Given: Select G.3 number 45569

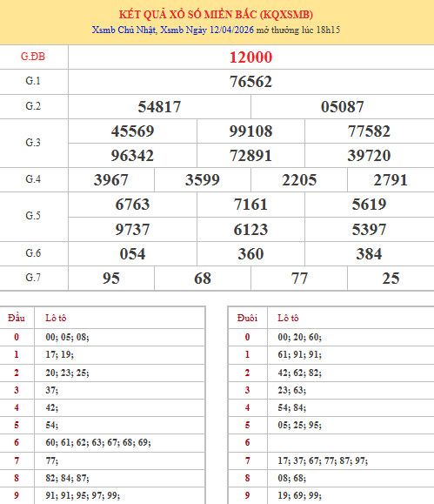Looking at the screenshot, I should click(x=133, y=131).
